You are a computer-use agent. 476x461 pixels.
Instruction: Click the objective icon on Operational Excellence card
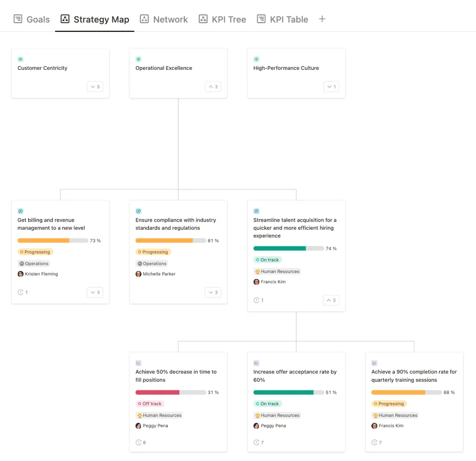coord(138,59)
